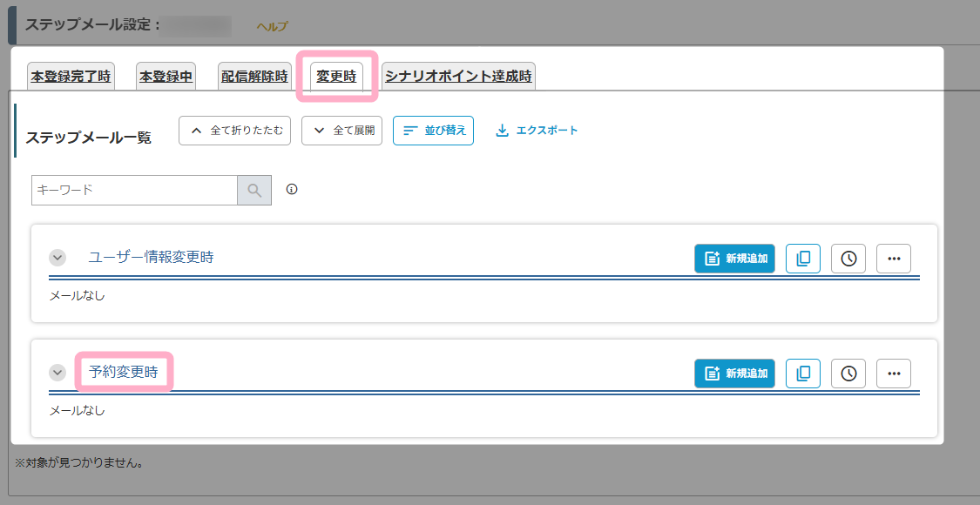Click 新規追加 for ユーザー情報変更時

pos(734,259)
